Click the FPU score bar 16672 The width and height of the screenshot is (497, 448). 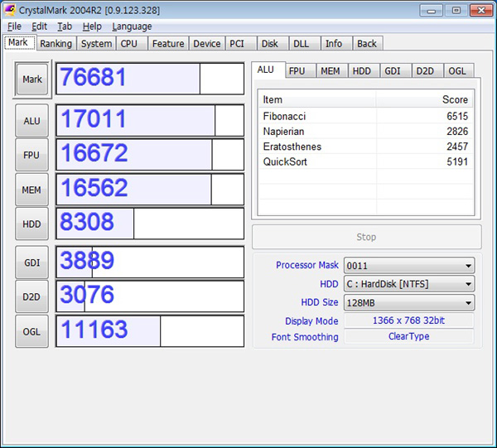pyautogui.click(x=150, y=155)
